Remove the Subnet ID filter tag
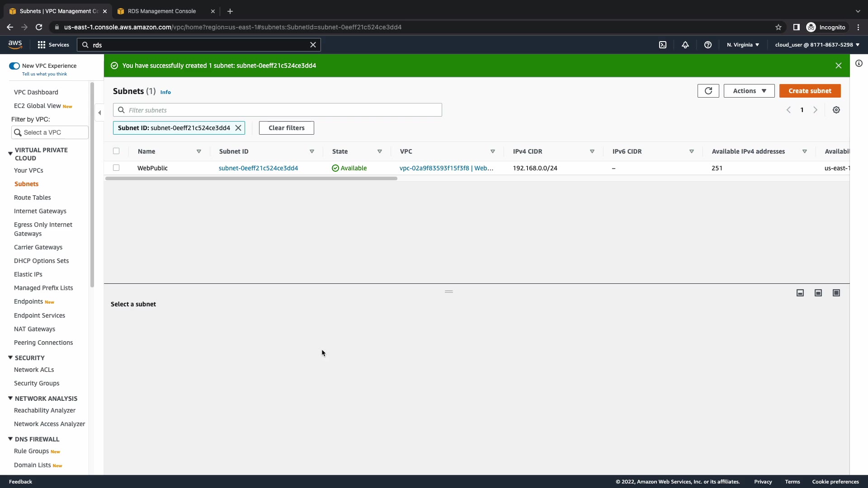Viewport: 868px width, 488px height. coord(238,128)
